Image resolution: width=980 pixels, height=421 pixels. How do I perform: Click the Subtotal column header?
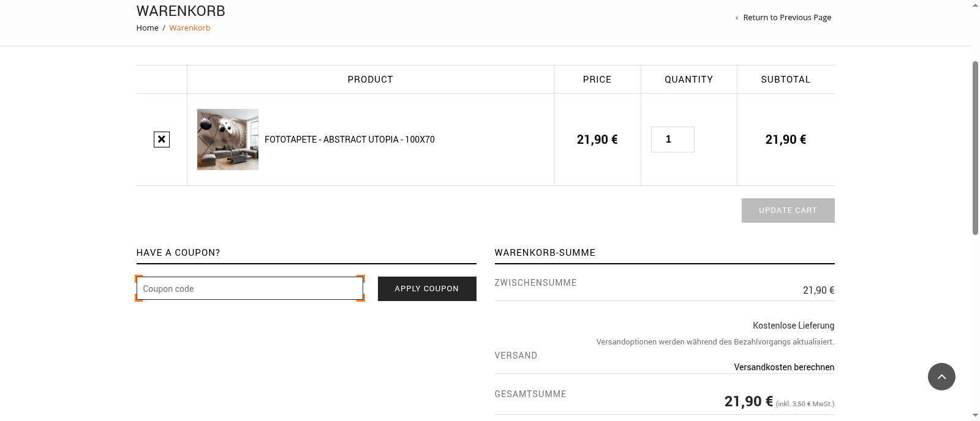tap(785, 80)
